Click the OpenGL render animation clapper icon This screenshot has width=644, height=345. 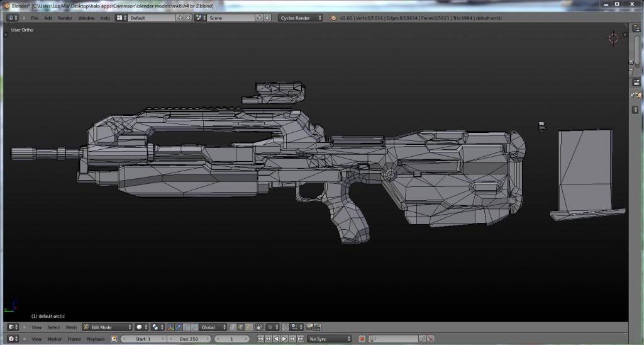click(x=318, y=327)
